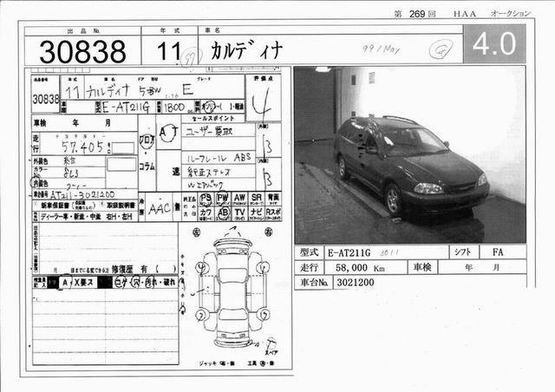This screenshot has height=392, width=555.
Task: Click the シフト label beside FA
Action: pyautogui.click(x=464, y=252)
